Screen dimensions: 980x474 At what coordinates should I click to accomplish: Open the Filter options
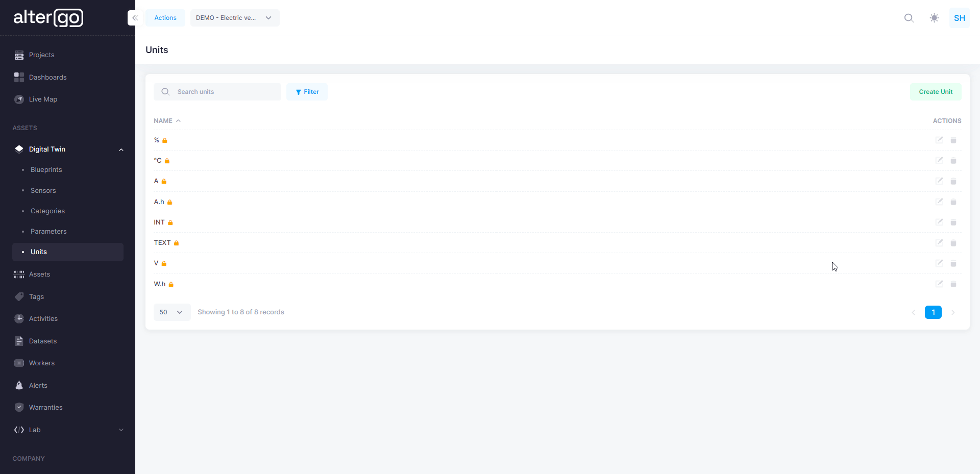[307, 92]
